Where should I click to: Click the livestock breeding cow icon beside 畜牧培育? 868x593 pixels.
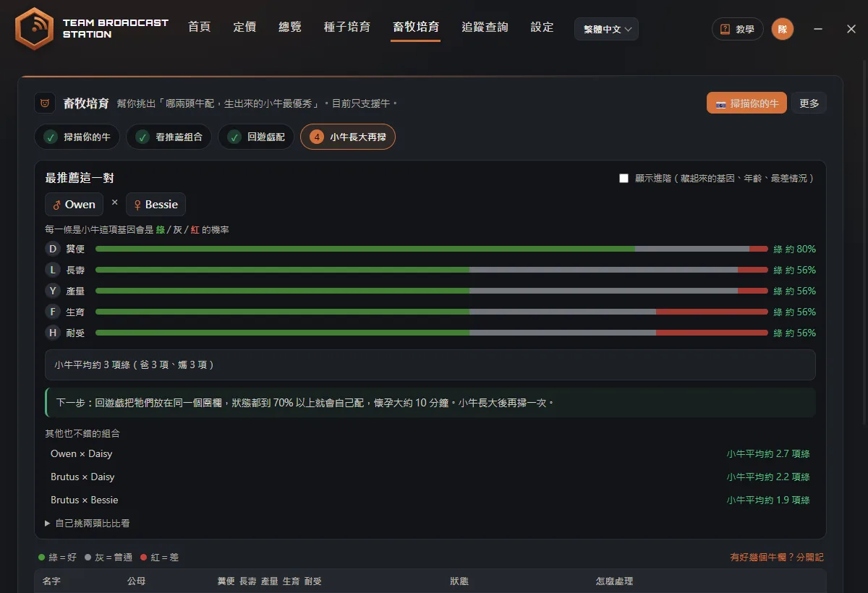(x=45, y=103)
